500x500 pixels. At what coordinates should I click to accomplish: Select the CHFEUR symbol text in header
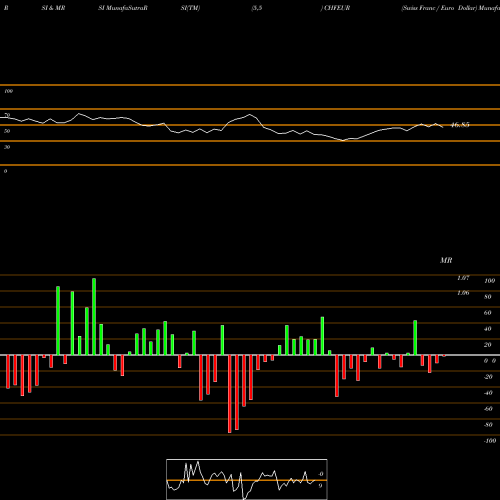tap(337, 8)
